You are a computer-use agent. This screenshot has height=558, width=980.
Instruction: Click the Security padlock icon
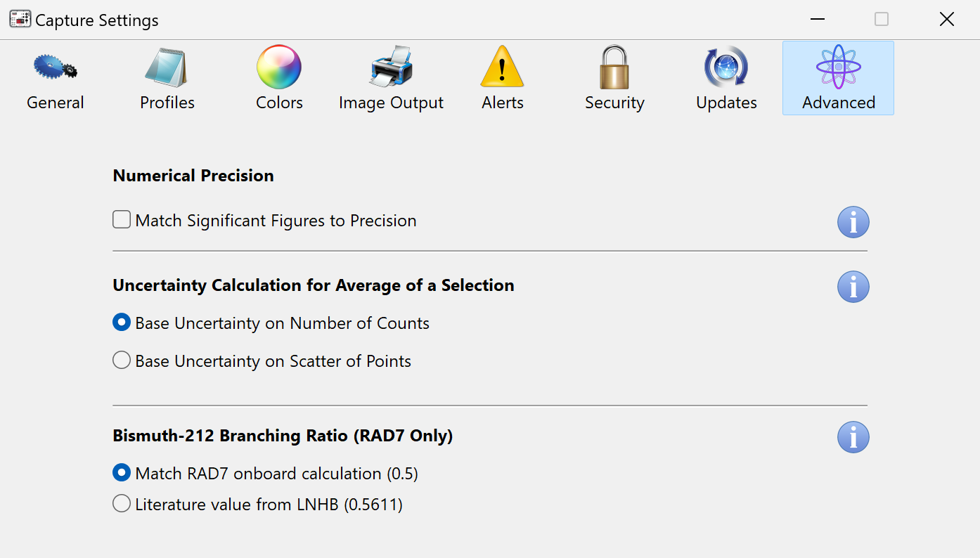point(614,67)
